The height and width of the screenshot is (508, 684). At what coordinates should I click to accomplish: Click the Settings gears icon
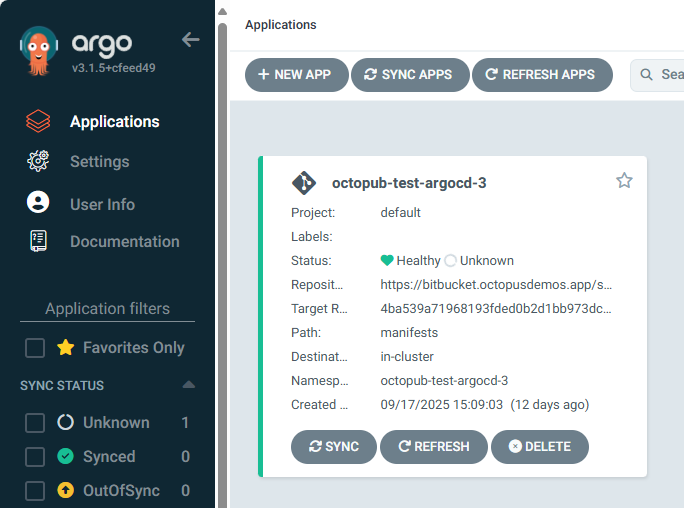click(x=38, y=162)
